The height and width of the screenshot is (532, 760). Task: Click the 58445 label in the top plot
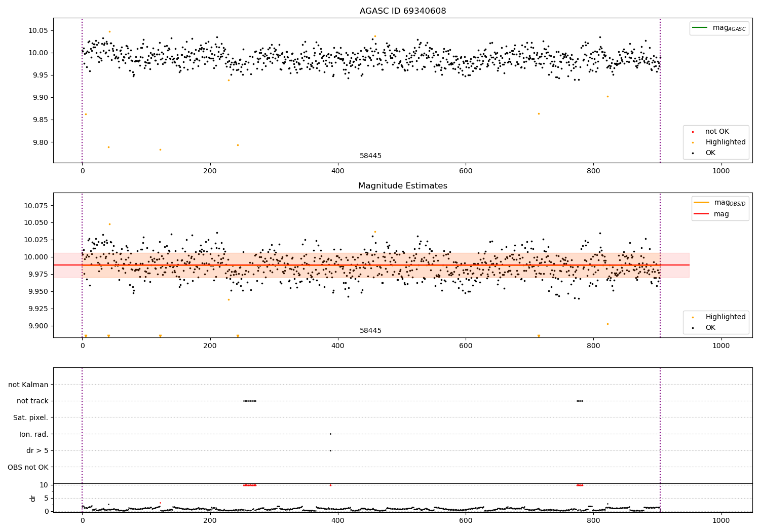pyautogui.click(x=370, y=156)
